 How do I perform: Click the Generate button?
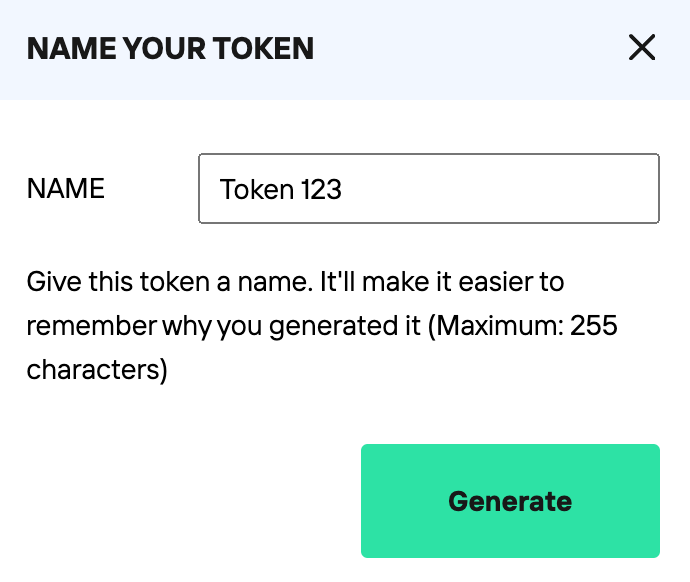pos(510,501)
